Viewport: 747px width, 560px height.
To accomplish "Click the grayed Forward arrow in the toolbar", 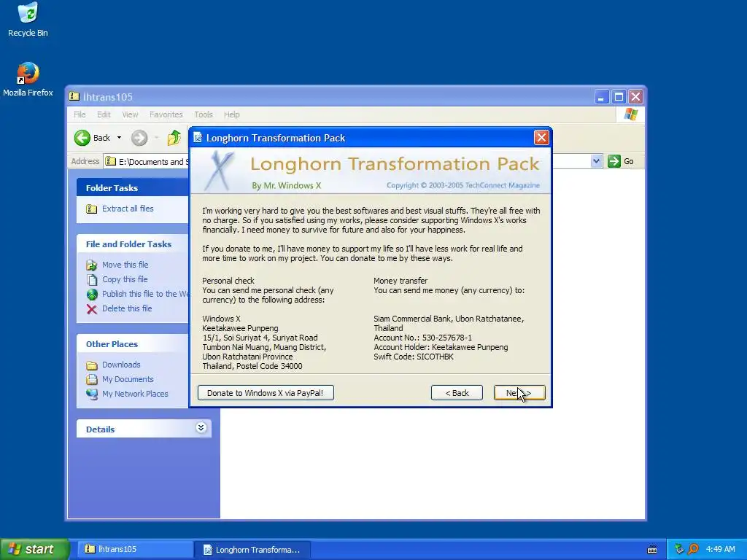I will pyautogui.click(x=139, y=138).
